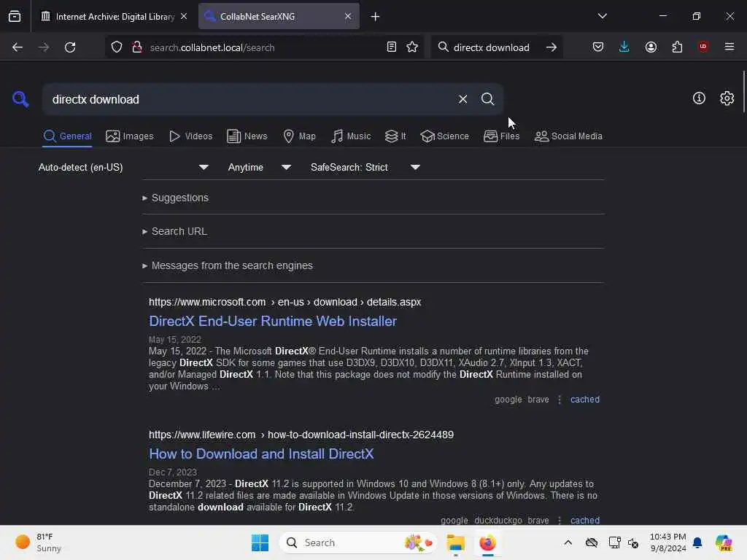Click the Windows taskbar Search box
This screenshot has width=747, height=560.
click(x=357, y=542)
